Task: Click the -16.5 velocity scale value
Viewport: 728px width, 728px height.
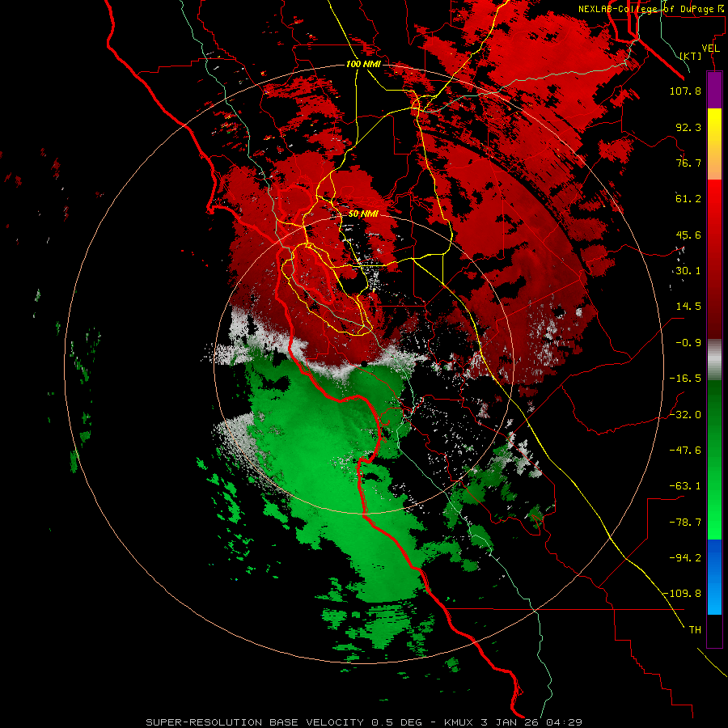Action: (685, 379)
